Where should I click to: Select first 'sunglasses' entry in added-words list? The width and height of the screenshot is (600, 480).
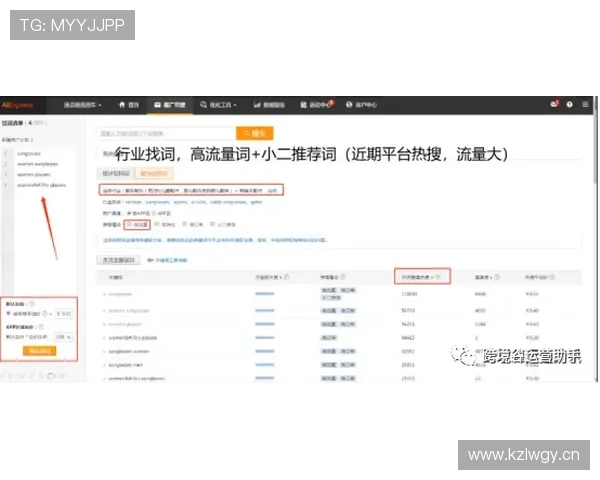29,153
